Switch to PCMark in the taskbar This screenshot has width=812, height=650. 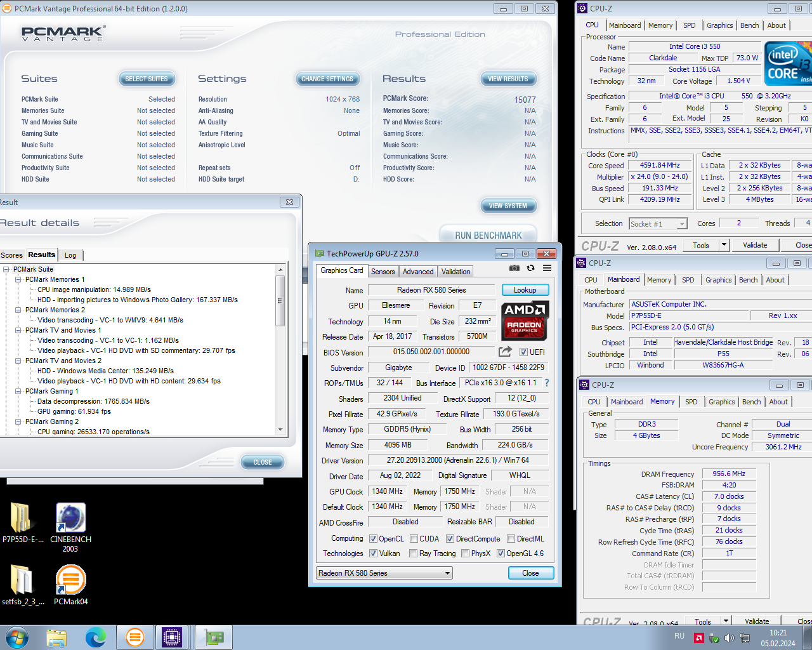[135, 637]
